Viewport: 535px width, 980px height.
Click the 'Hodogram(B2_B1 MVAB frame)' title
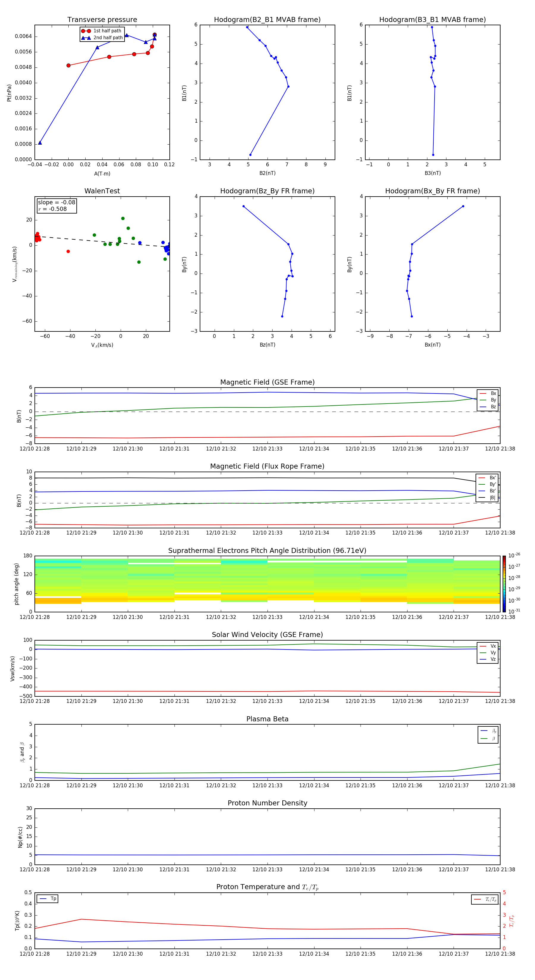click(267, 20)
